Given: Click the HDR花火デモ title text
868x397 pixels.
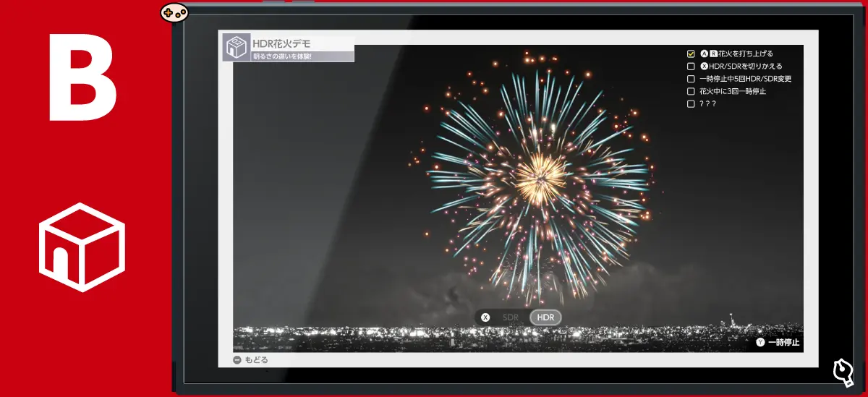Looking at the screenshot, I should pos(281,44).
